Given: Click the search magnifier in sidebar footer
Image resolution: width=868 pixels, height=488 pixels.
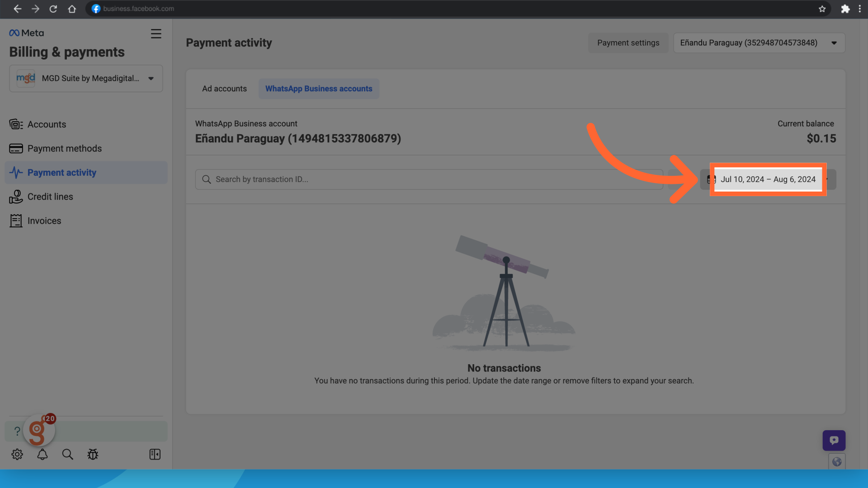Looking at the screenshot, I should tap(67, 454).
